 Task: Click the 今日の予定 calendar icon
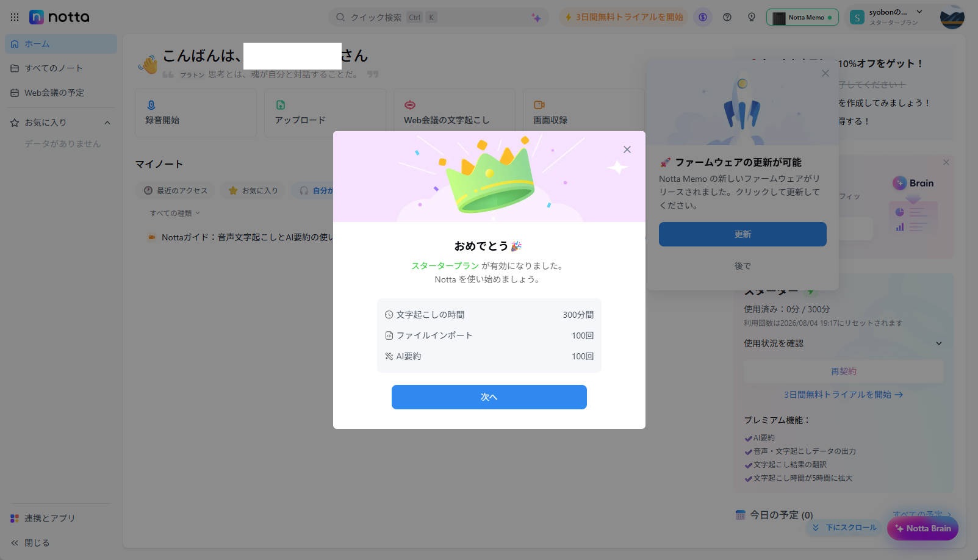point(740,515)
